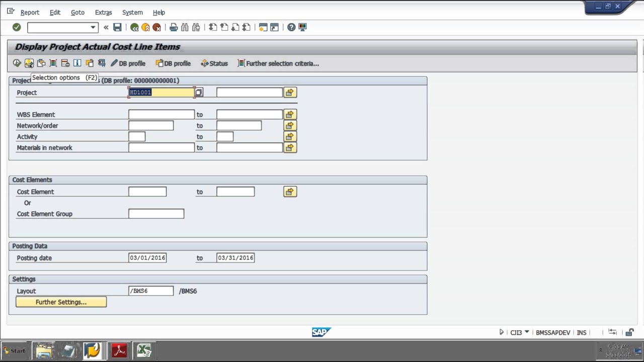Click the Print icon
Image resolution: width=644 pixels, height=362 pixels.
tap(174, 27)
